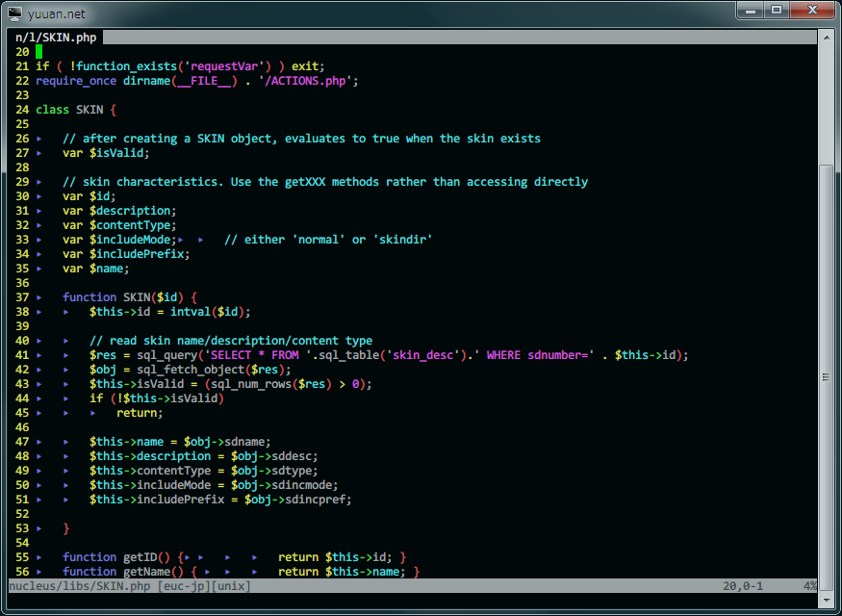Image resolution: width=842 pixels, height=616 pixels.
Task: Click '$obj->sddesc' on line 48
Action: coord(271,457)
